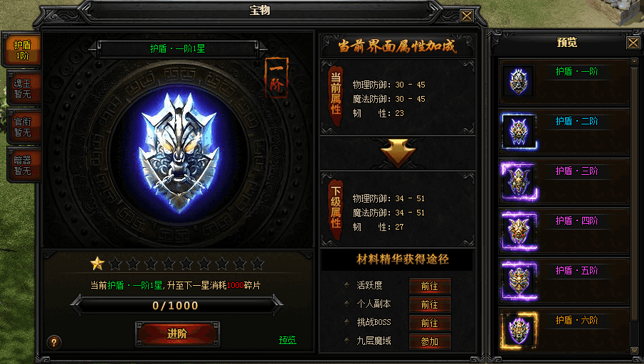This screenshot has width=644, height=364.
Task: Open the 魂玉 side tab
Action: tap(23, 89)
